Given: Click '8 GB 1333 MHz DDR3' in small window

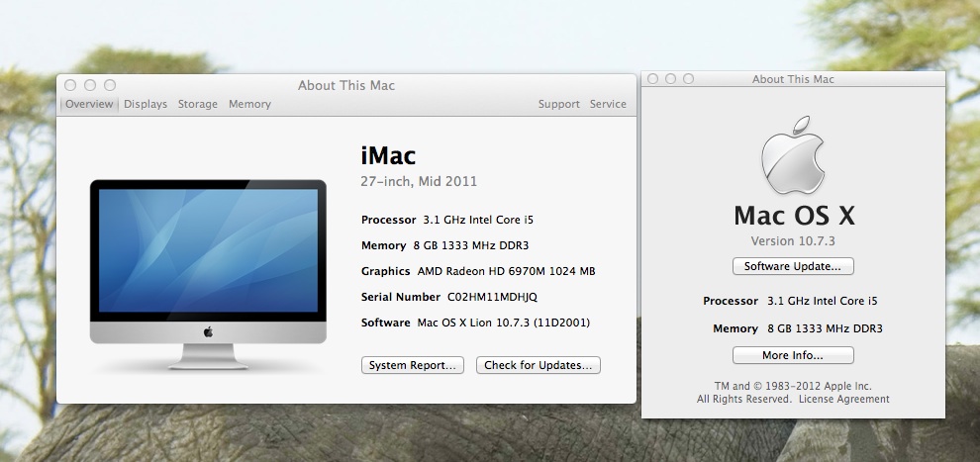Looking at the screenshot, I should coord(825,328).
